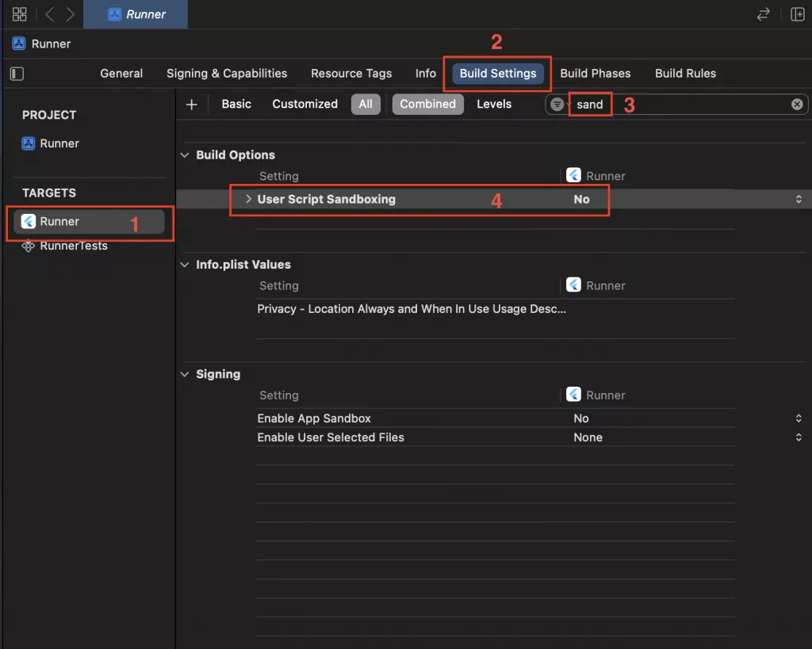The height and width of the screenshot is (649, 812).
Task: Show Basic build settings
Action: click(236, 104)
